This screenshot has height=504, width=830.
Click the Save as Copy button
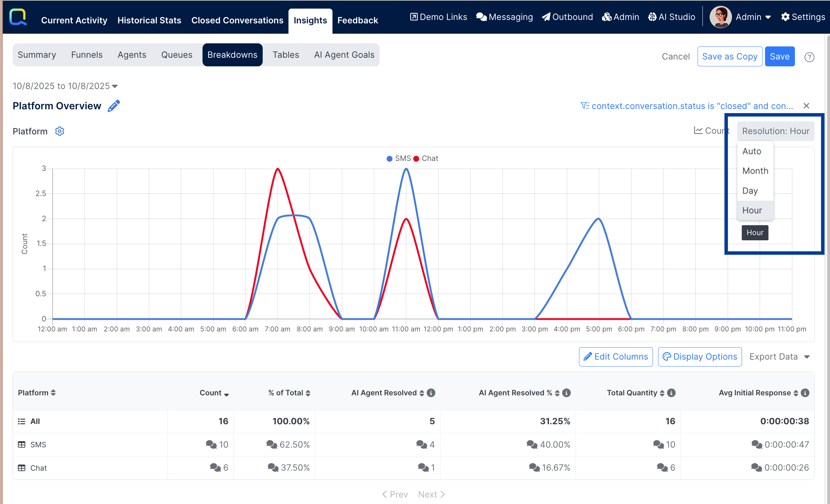730,56
